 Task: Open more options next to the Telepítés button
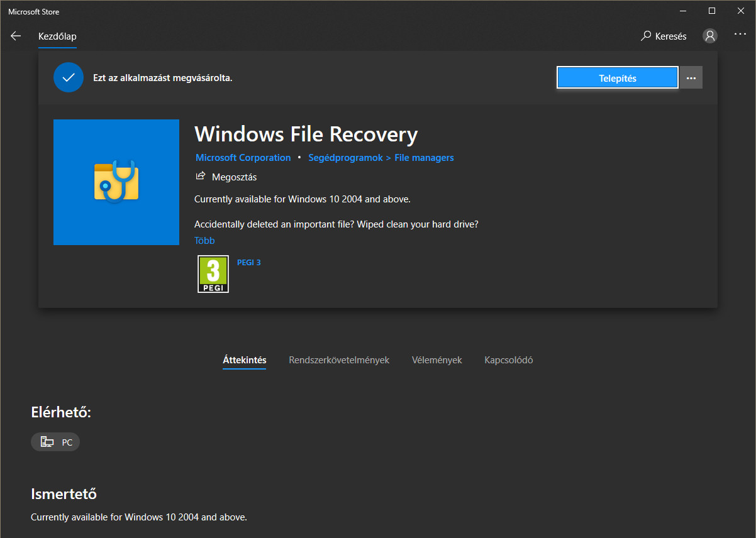pyautogui.click(x=691, y=78)
